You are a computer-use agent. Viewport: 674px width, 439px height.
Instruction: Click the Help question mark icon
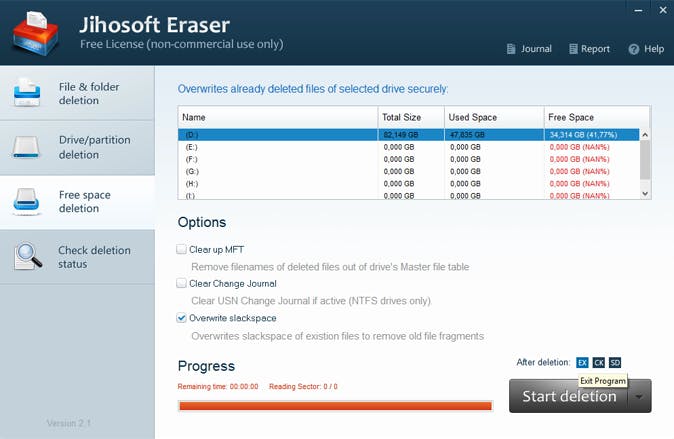click(x=633, y=49)
